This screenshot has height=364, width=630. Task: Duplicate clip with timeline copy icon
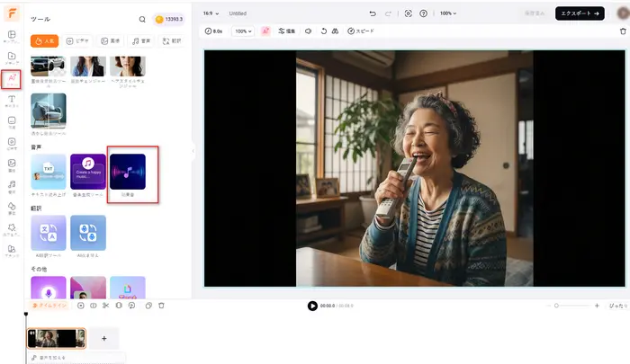point(148,306)
